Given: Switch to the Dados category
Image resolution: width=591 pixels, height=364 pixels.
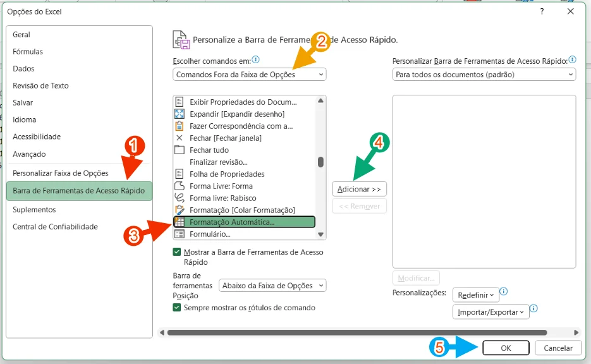Looking at the screenshot, I should (x=79, y=69).
